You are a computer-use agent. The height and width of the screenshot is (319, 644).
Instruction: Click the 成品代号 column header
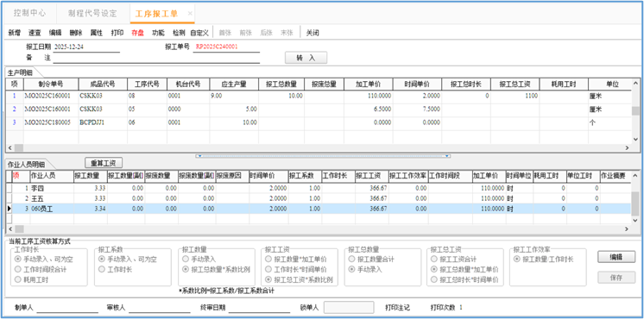[x=103, y=84]
